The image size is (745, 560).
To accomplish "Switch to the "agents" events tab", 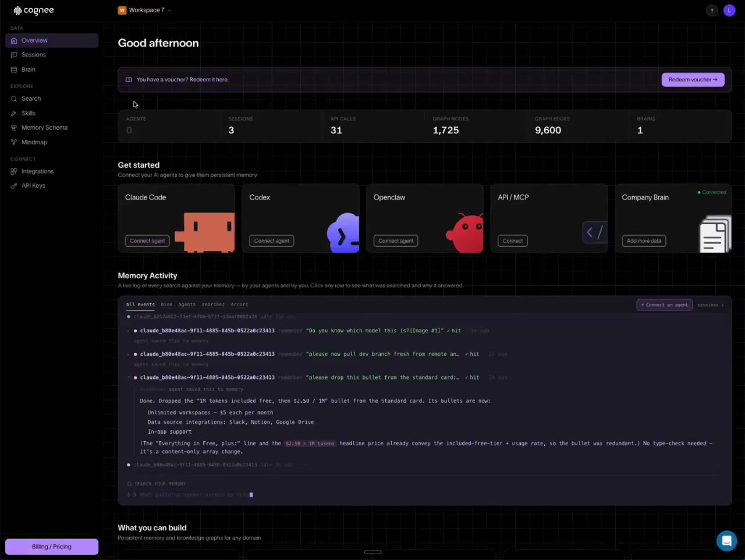I will (x=187, y=304).
